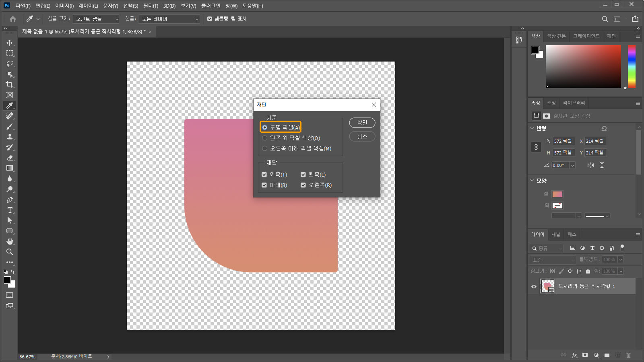Switch to the 색상 견본 tab
This screenshot has width=644, height=362.
556,36
